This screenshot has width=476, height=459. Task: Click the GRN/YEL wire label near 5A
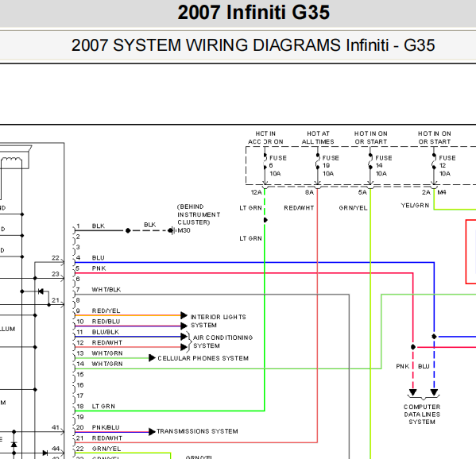353,208
